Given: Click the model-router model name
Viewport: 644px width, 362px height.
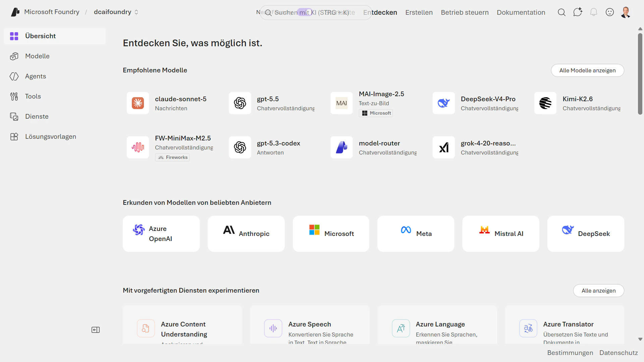Looking at the screenshot, I should point(379,143).
